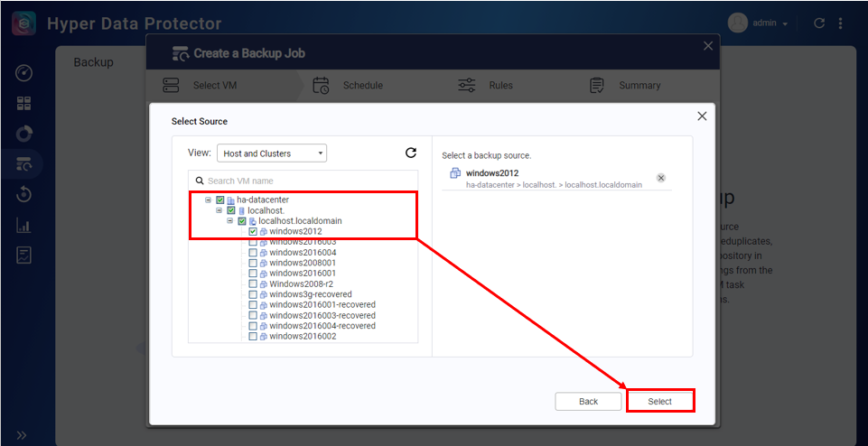Click the windows2016002 tree label

point(303,337)
